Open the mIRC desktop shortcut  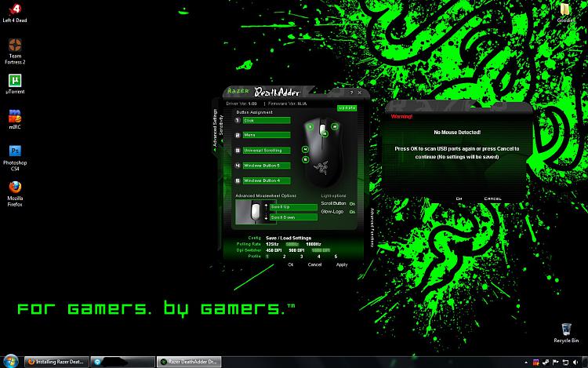(15, 119)
